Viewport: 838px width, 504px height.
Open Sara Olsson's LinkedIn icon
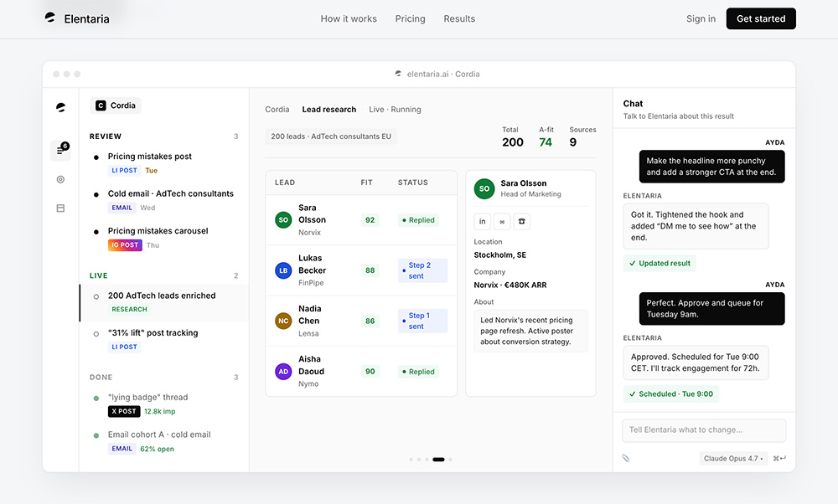[x=483, y=222]
